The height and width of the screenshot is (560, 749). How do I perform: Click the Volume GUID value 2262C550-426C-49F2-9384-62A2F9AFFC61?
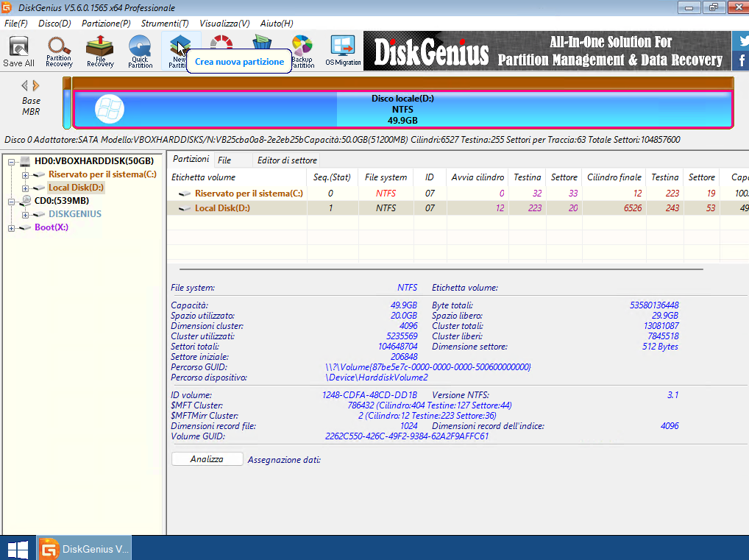click(407, 436)
